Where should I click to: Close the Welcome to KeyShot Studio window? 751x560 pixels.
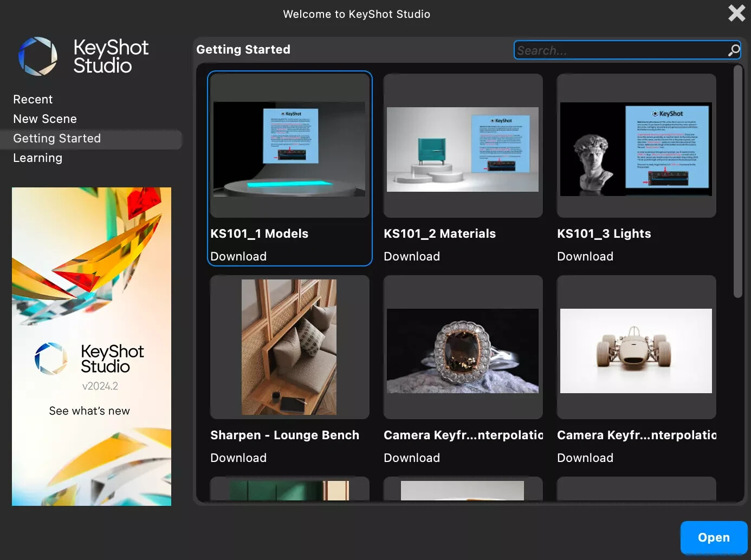click(x=737, y=13)
